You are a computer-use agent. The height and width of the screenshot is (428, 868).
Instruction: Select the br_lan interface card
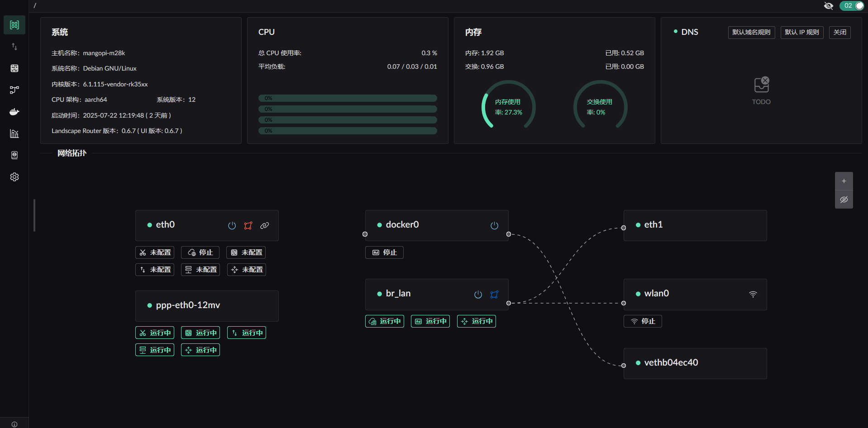click(437, 294)
